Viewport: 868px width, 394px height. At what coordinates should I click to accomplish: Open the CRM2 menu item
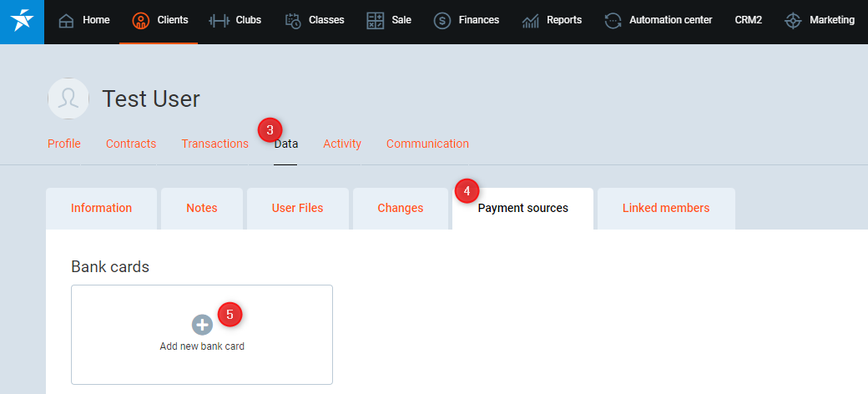(x=749, y=20)
